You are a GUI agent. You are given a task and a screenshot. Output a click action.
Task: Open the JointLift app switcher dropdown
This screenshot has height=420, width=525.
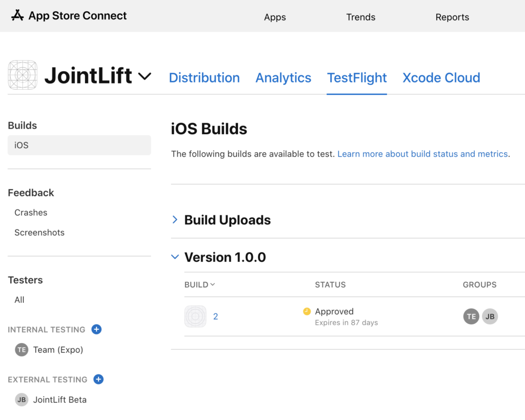click(x=145, y=76)
